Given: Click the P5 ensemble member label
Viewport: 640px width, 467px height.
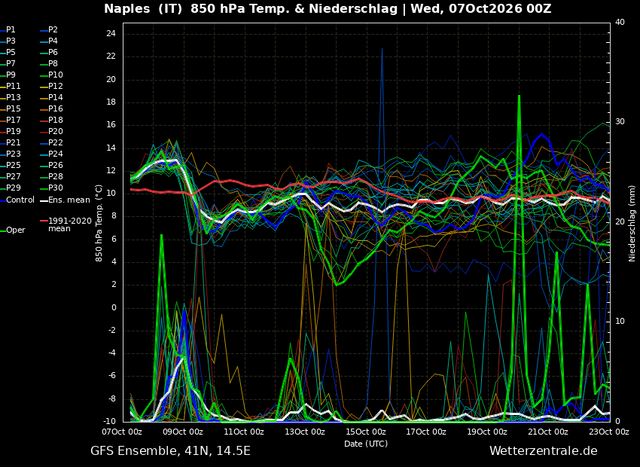Looking at the screenshot, I should (x=11, y=52).
